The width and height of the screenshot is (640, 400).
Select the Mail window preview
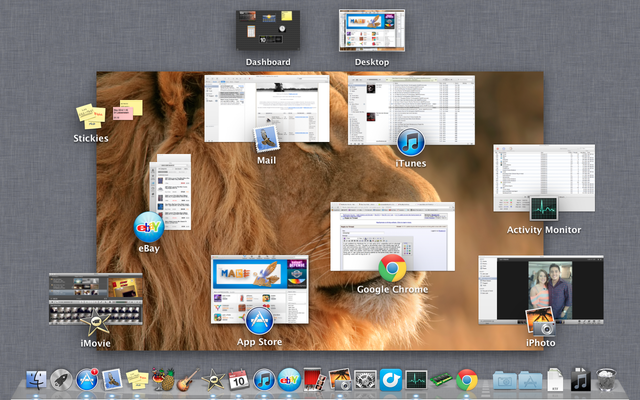[267, 109]
